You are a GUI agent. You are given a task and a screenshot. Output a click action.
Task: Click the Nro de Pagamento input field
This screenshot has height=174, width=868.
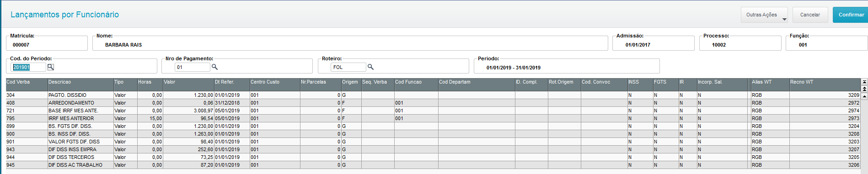point(193,67)
